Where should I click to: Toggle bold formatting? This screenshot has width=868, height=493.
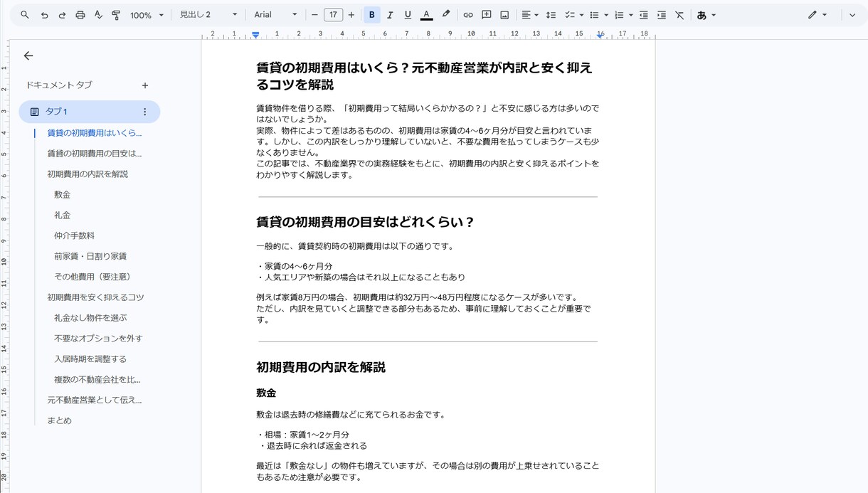point(372,15)
